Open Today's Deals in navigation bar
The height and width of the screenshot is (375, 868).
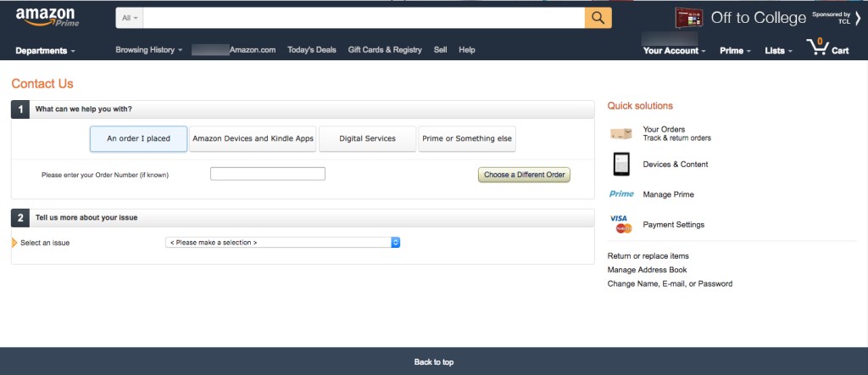pos(312,50)
